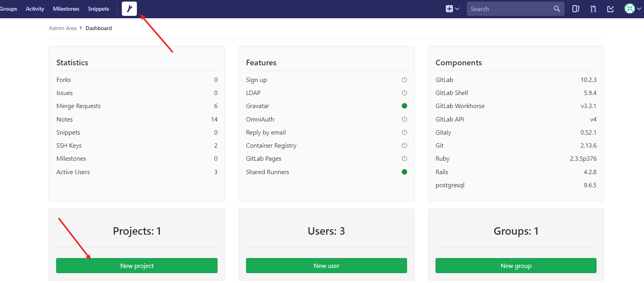
Task: Select the Forks statistics row label
Action: (64, 80)
